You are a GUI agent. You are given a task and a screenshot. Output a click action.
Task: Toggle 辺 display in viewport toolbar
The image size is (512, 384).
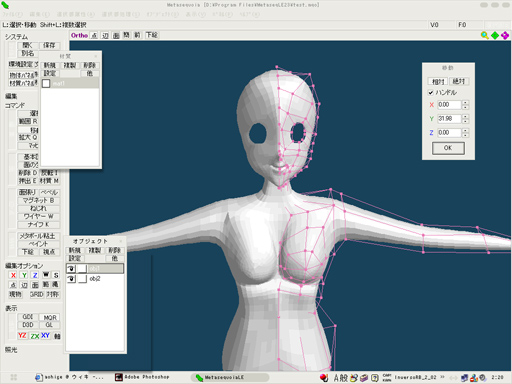click(x=105, y=35)
